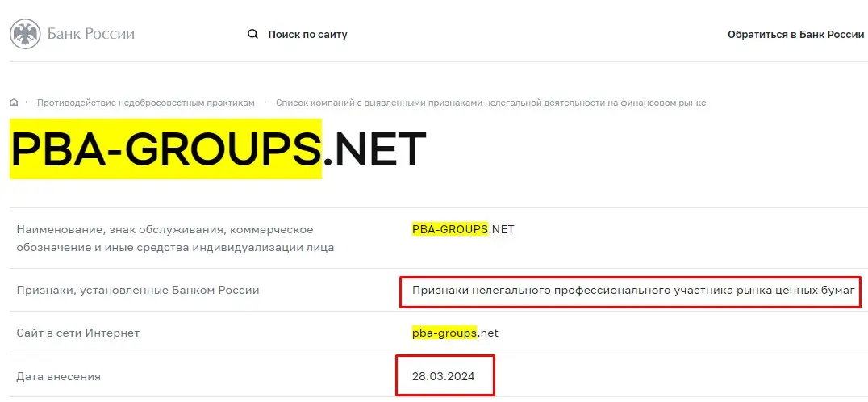This screenshot has width=868, height=402.
Task: Open the pba-groups.net website value
Action: point(455,333)
